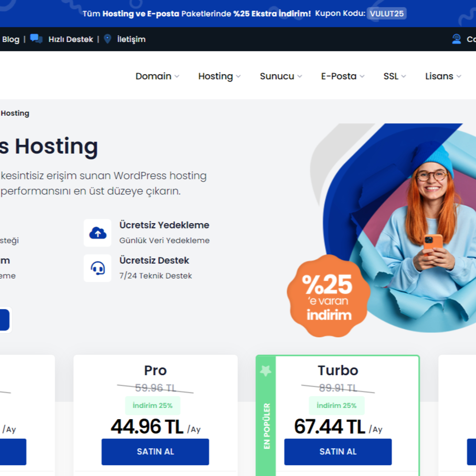Open the Hızlı Destek link
Screen dimensions: 476x476
coord(70,39)
